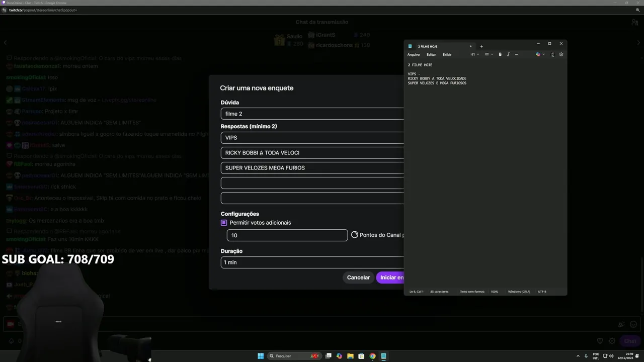The height and width of the screenshot is (362, 644).
Task: Open the list style dropdown in Notepad
Action: tap(489, 54)
